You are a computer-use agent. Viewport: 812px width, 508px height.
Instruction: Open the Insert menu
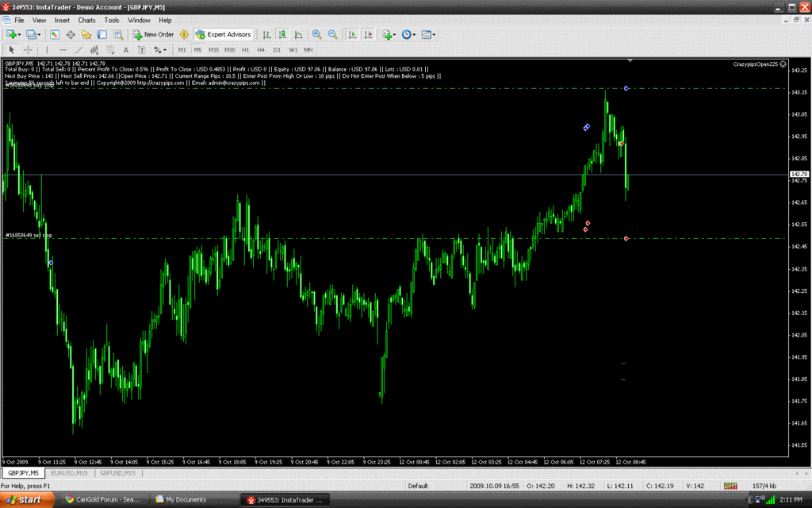[x=62, y=20]
